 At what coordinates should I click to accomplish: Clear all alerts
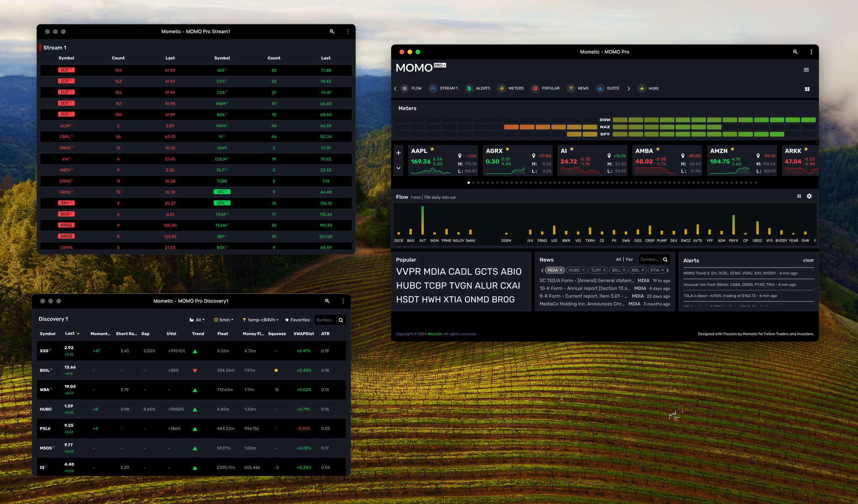pos(808,260)
